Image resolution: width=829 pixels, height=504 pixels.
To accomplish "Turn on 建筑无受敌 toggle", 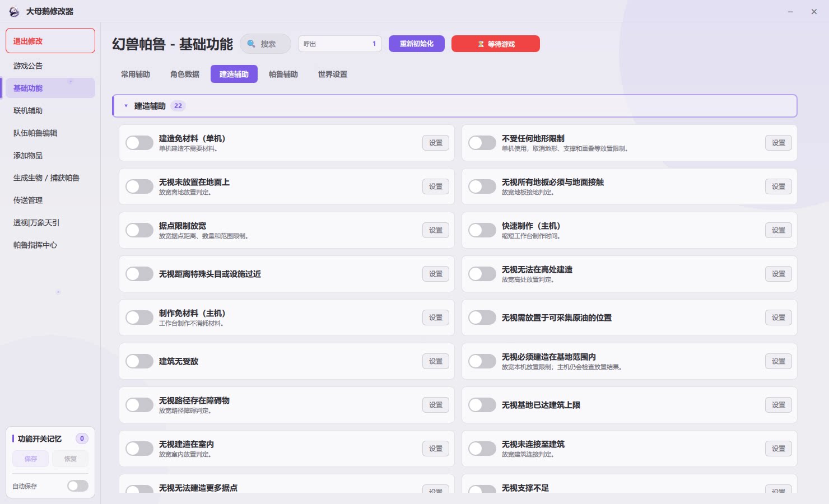I will (139, 361).
